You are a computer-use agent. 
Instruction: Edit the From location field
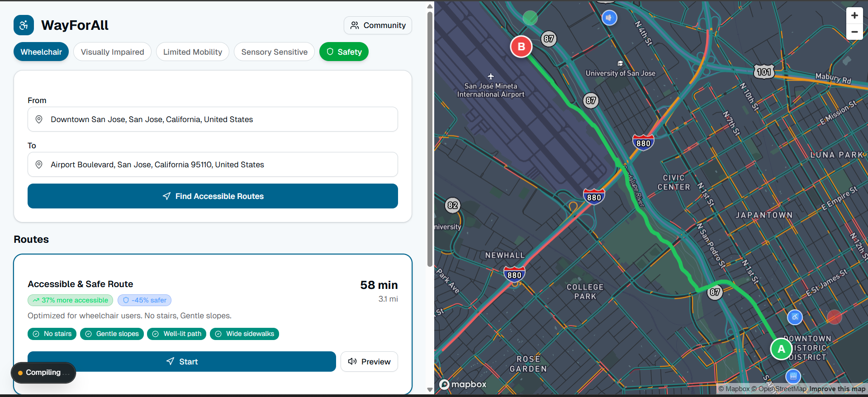[x=213, y=119]
